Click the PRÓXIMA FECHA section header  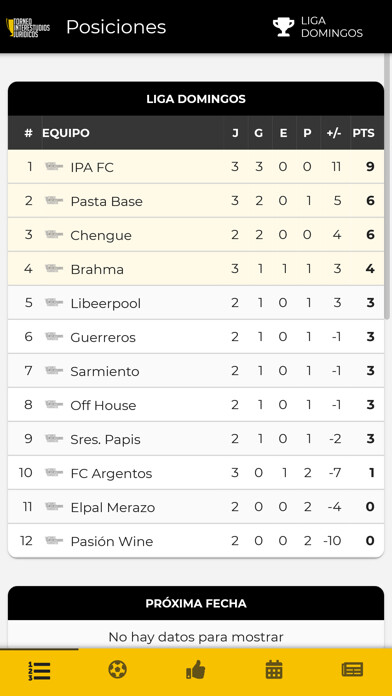click(196, 603)
